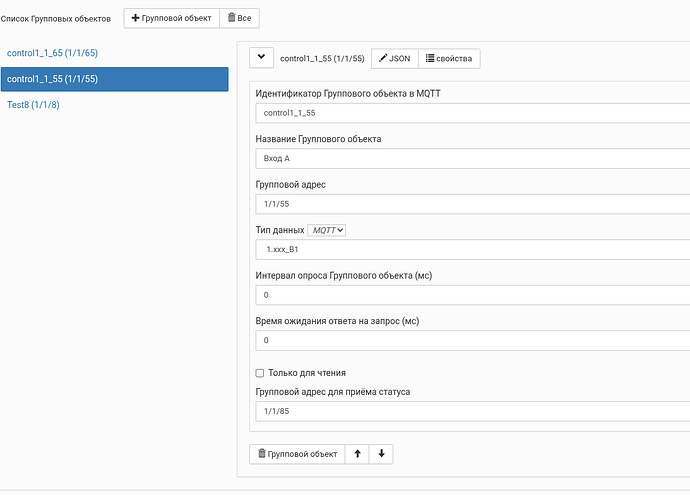Delete this Групповой объект with trash button
This screenshot has height=495, width=690.
[297, 454]
